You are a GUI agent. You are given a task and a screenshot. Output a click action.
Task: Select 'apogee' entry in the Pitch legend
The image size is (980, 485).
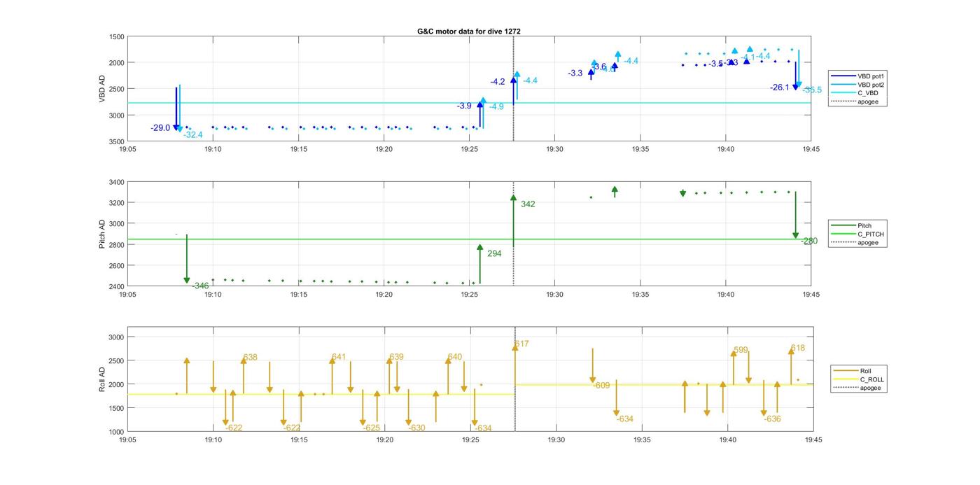(855, 242)
